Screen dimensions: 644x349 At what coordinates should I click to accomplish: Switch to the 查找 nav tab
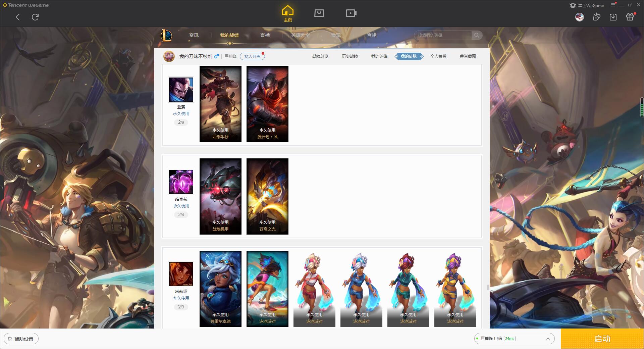coord(372,35)
